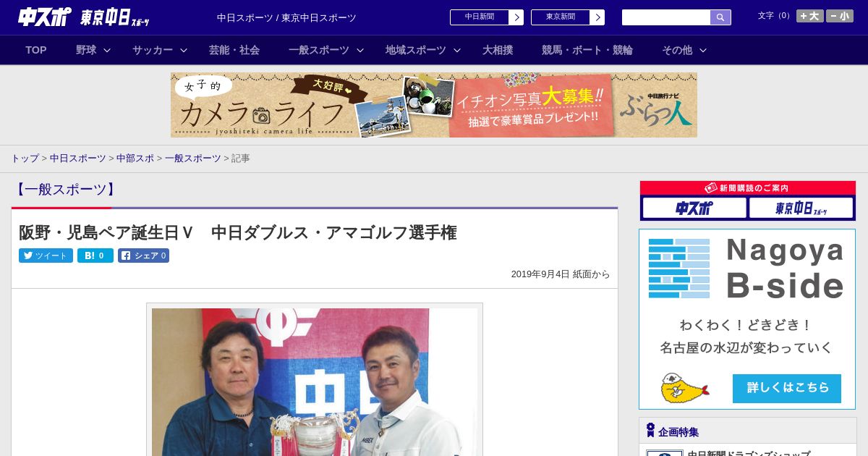
Task: Go to TOP in navigation
Action: pos(36,50)
